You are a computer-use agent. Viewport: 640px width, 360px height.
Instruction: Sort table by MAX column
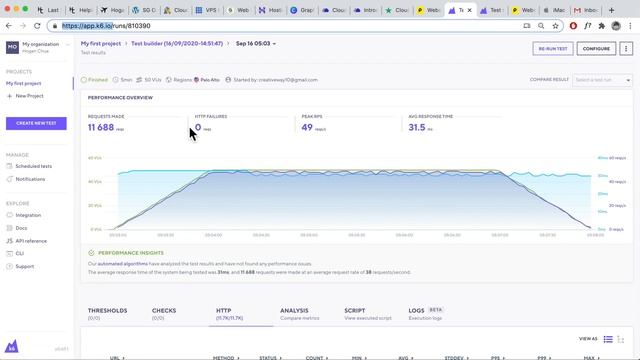[x=591, y=358]
